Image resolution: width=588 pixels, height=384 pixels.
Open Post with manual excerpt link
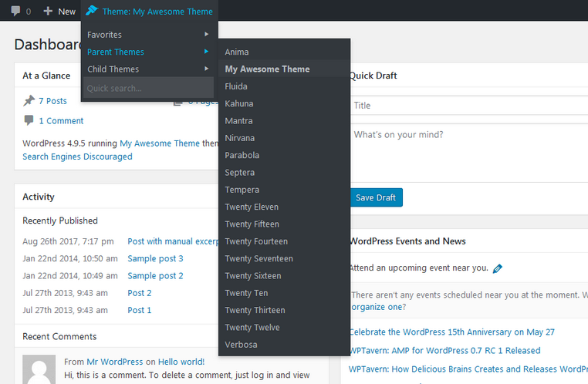coord(173,241)
